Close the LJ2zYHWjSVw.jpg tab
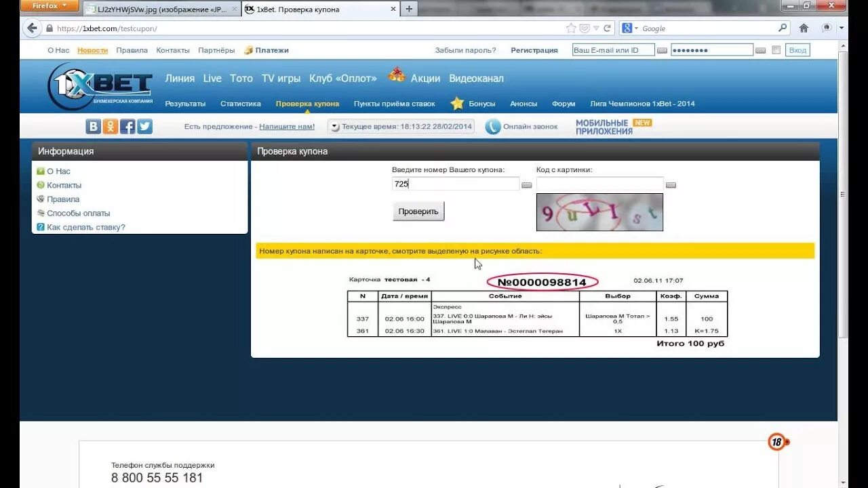The image size is (868, 488). pyautogui.click(x=235, y=9)
